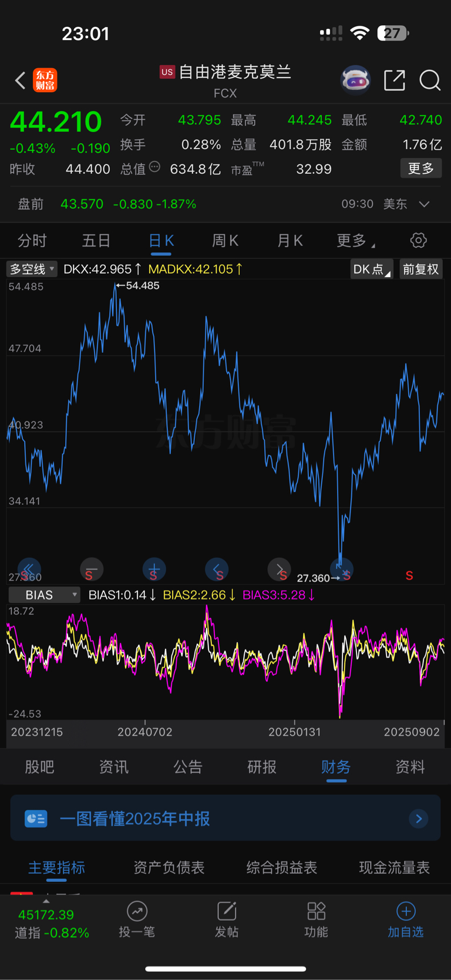
Task: Open the robot assistant avatar
Action: point(356,80)
